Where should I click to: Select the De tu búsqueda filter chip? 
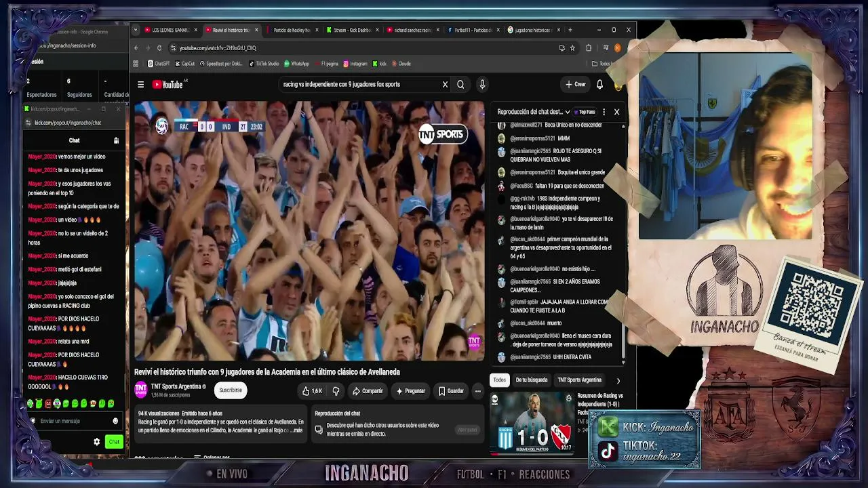532,380
